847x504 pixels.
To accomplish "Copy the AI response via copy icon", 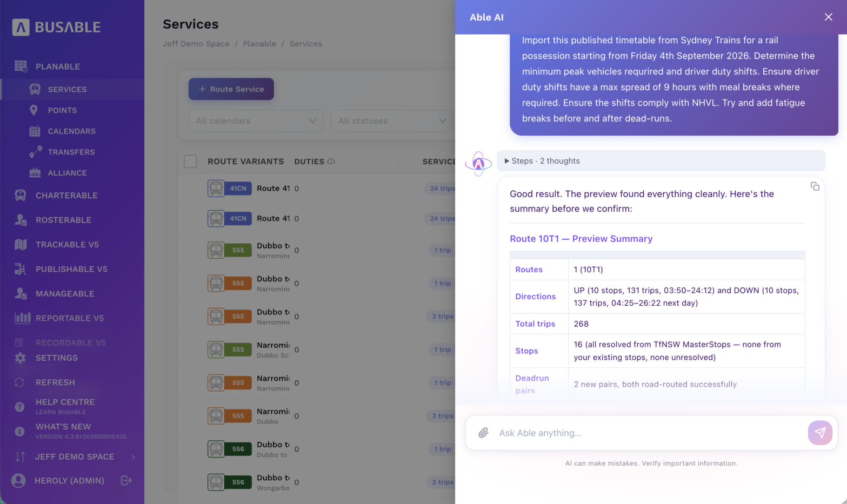I will 815,186.
